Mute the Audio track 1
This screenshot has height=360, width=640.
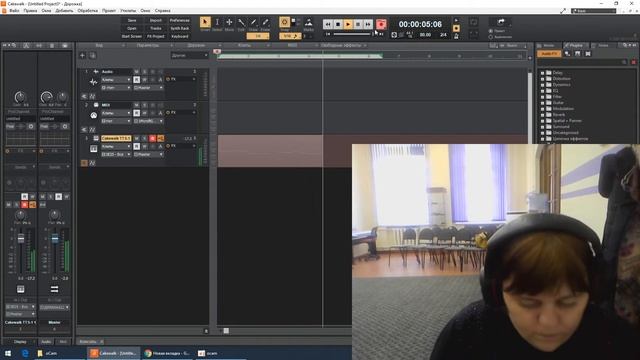[136, 71]
